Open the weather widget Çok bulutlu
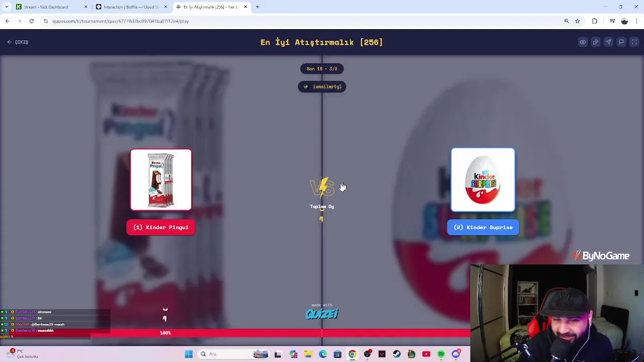This screenshot has width=644, height=362. coord(23,354)
